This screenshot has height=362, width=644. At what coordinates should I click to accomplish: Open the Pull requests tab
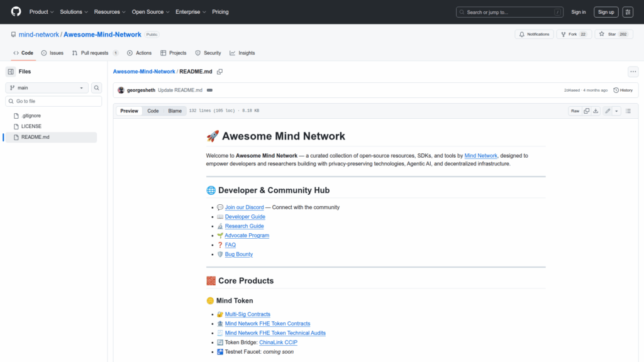click(96, 53)
